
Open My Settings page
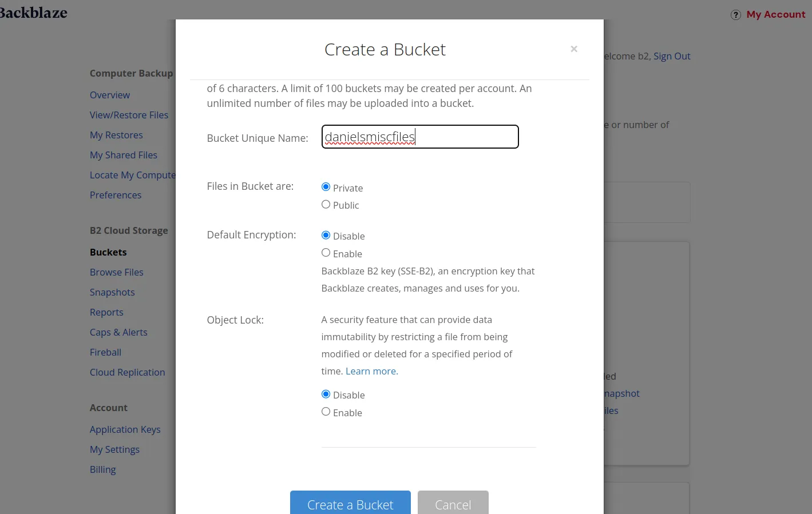tap(114, 449)
